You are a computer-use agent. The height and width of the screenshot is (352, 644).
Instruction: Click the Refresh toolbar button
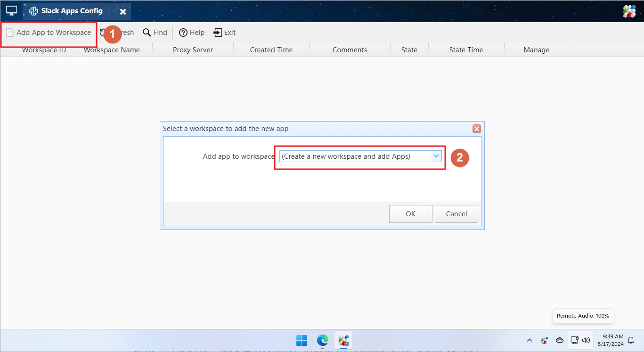(x=117, y=33)
